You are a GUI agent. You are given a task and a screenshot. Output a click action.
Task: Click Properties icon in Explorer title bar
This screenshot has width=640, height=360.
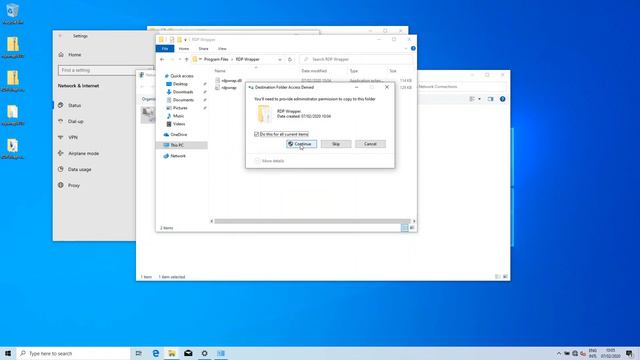click(x=172, y=40)
